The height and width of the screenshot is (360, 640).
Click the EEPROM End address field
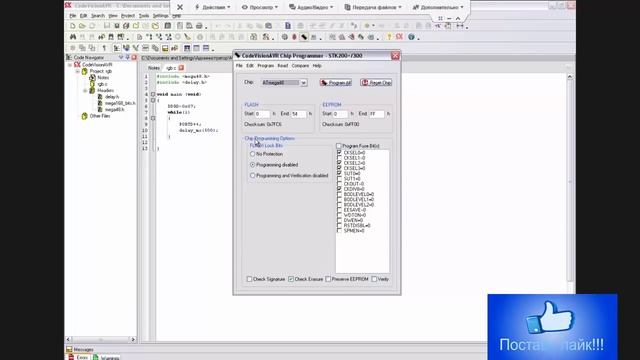coord(376,114)
